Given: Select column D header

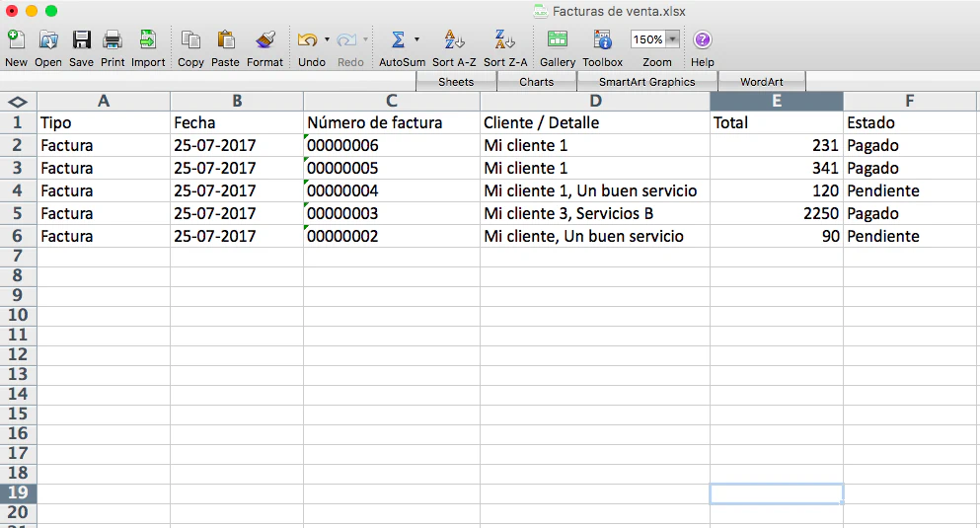Looking at the screenshot, I should 594,102.
